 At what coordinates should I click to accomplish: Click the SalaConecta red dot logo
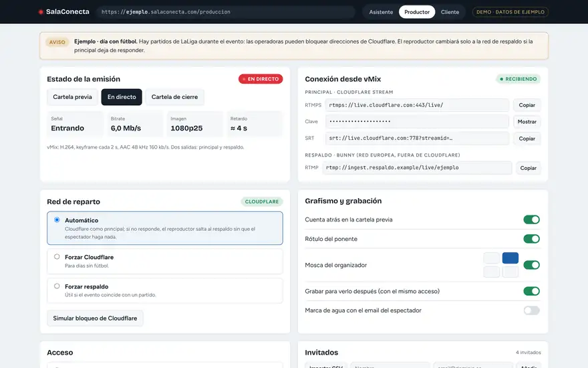(x=41, y=12)
